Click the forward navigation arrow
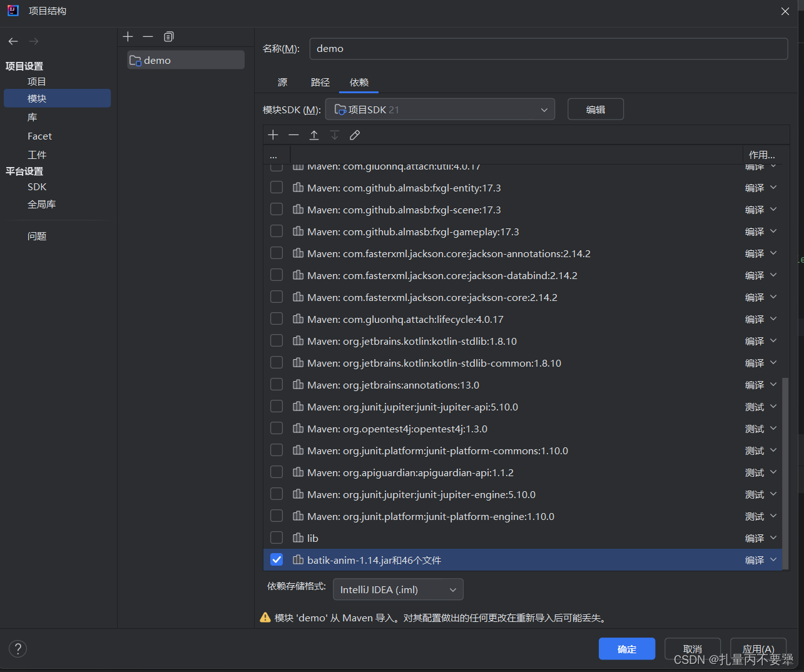 34,41
